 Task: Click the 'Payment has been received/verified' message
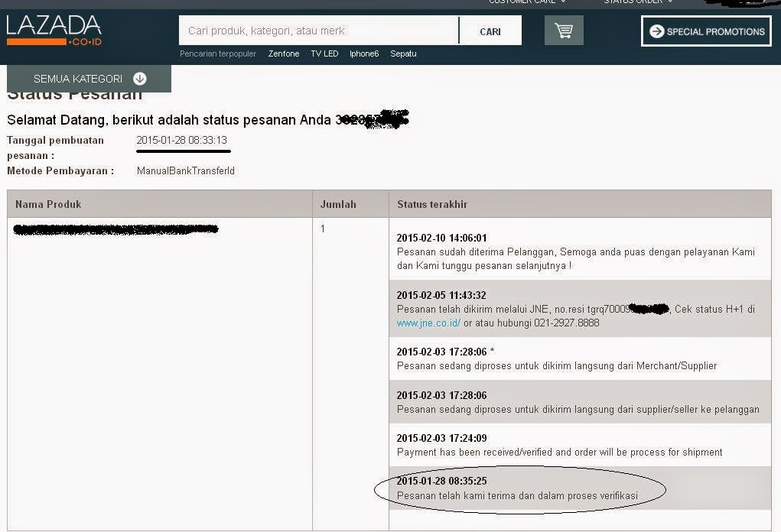(560, 453)
